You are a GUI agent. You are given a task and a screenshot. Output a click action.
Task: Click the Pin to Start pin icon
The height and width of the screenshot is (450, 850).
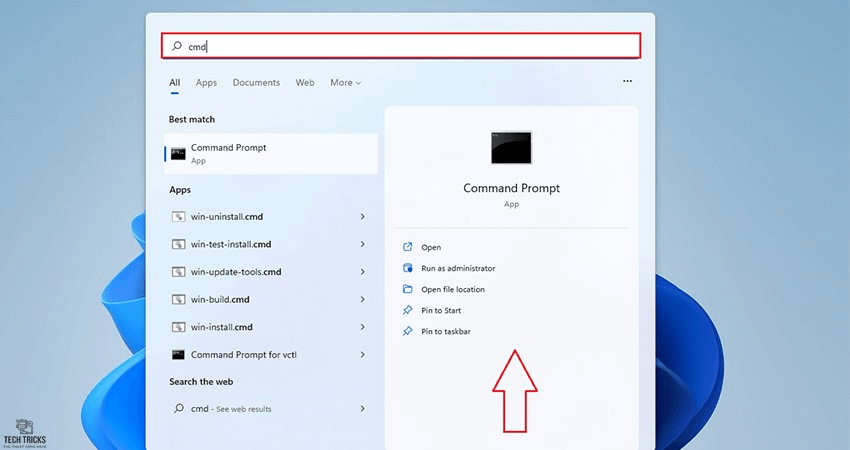pyautogui.click(x=408, y=311)
